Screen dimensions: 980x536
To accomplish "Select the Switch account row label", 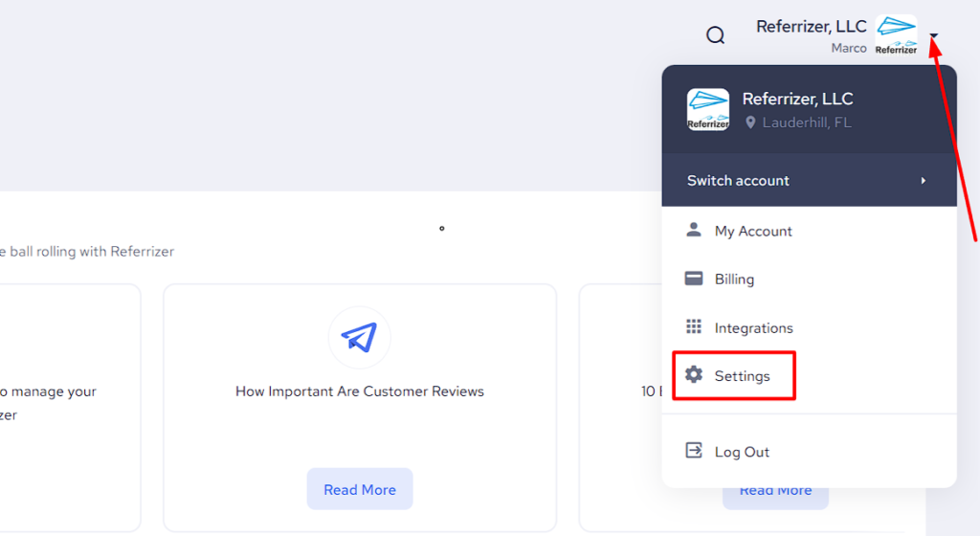I will (738, 181).
